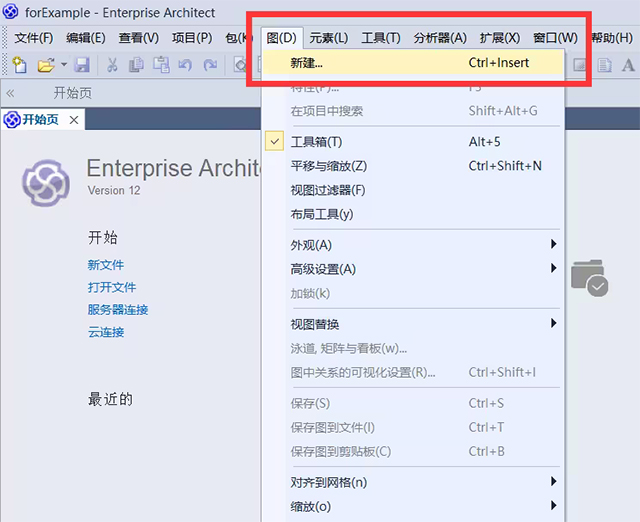Viewport: 640px width, 522px height.
Task: Open the 扩展(X) menu
Action: pyautogui.click(x=500, y=38)
